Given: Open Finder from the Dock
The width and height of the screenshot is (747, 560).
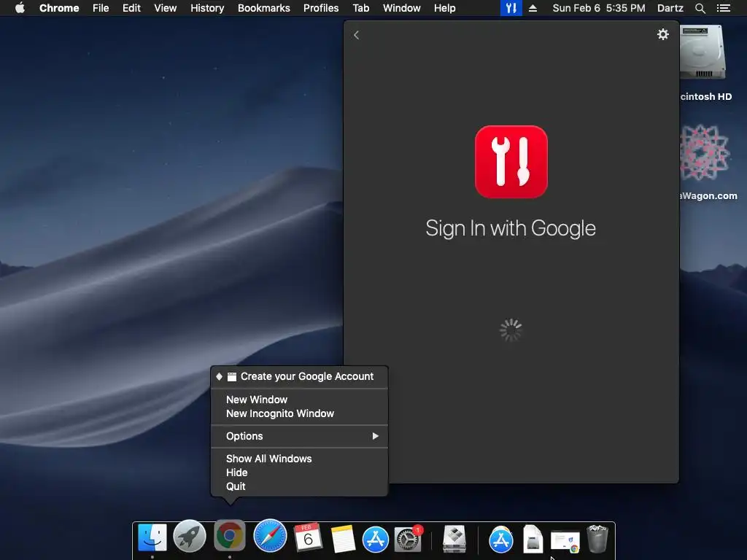Looking at the screenshot, I should [152, 537].
